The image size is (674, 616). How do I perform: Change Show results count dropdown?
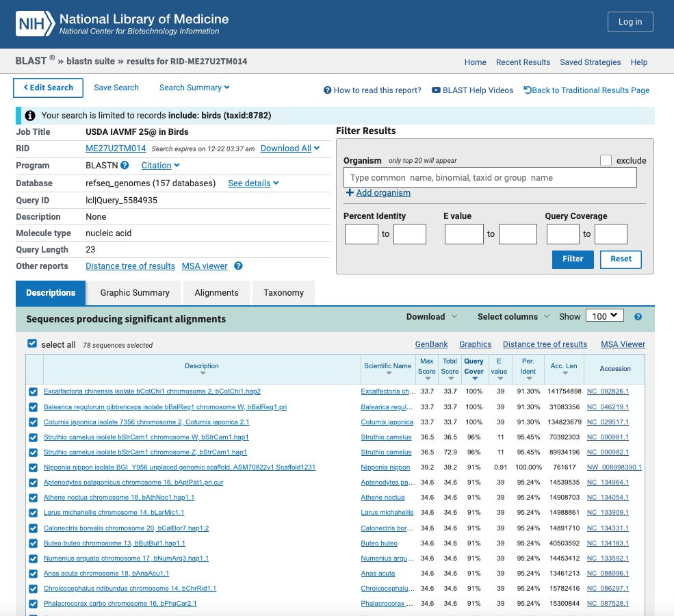(605, 316)
